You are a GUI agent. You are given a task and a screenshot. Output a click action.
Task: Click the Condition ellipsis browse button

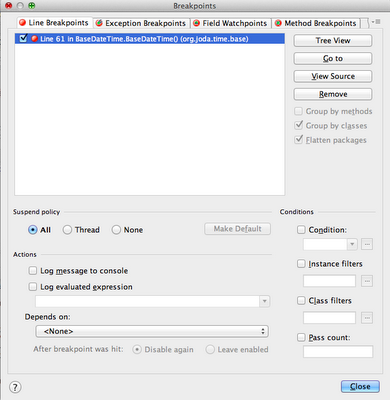coord(367,244)
